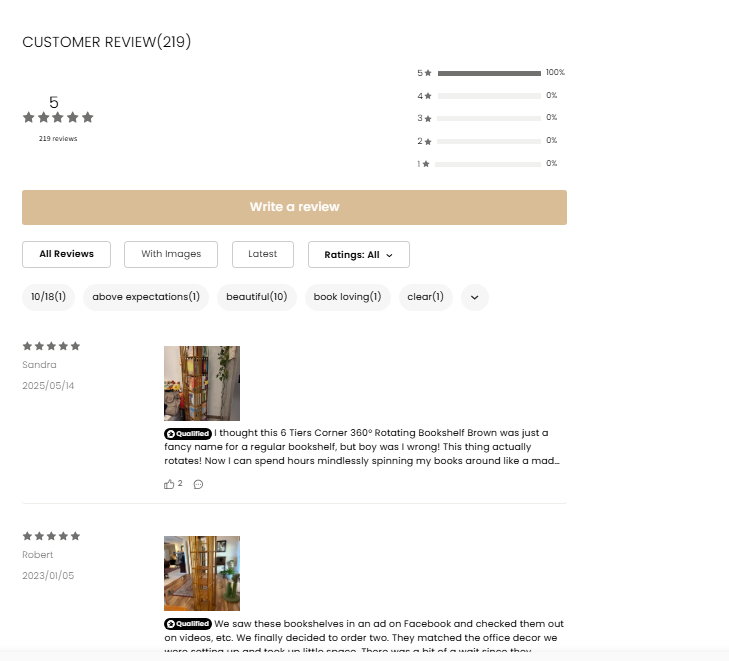Click the overall five-star rating summary
729x661 pixels.
pos(58,117)
